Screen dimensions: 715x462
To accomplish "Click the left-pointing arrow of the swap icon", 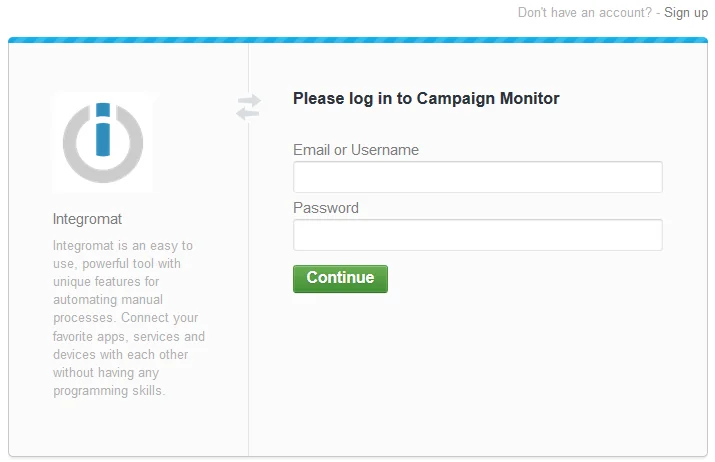I will [248, 114].
